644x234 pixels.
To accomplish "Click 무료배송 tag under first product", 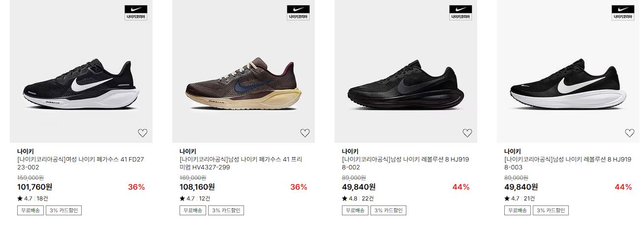I will click(x=30, y=210).
